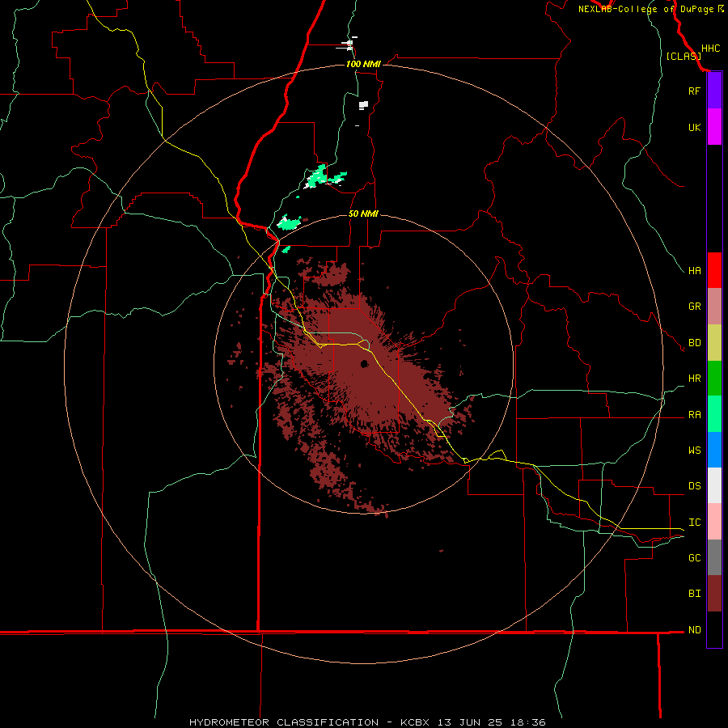728x728 pixels.
Task: Click the [CLAS] label
Action: point(684,56)
